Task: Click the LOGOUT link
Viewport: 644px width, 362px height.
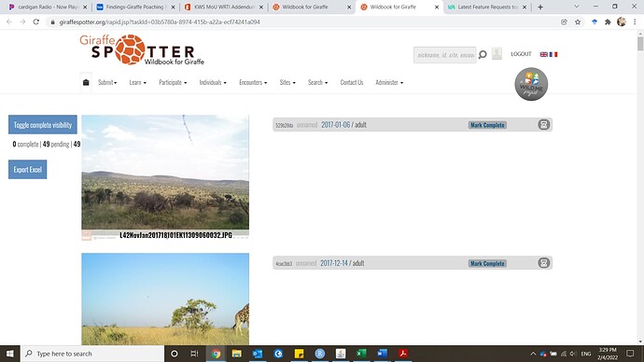Action: pyautogui.click(x=521, y=54)
